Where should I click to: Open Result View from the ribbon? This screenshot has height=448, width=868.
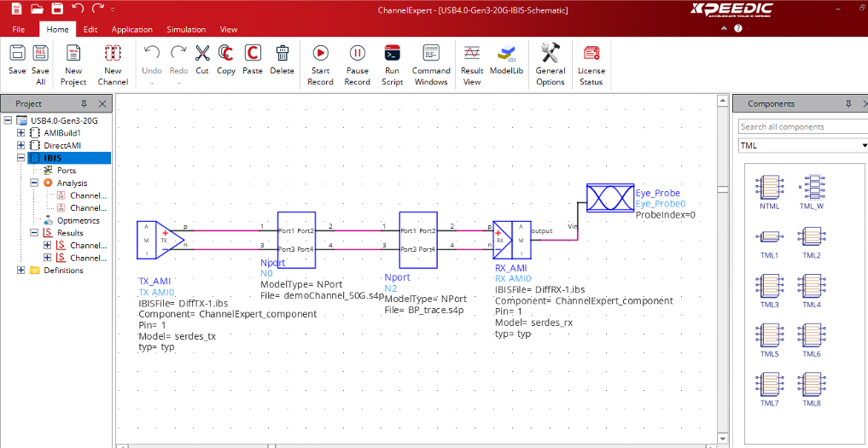tap(472, 53)
